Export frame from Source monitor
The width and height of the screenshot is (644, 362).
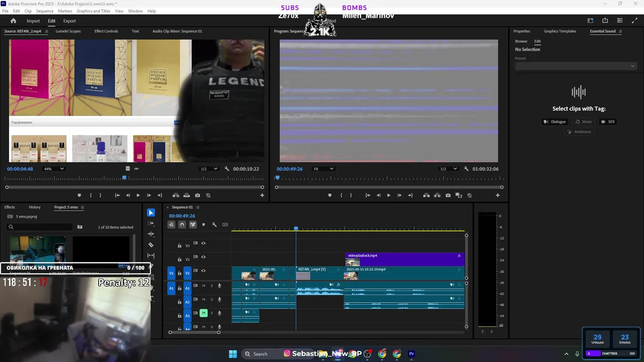pos(197,195)
